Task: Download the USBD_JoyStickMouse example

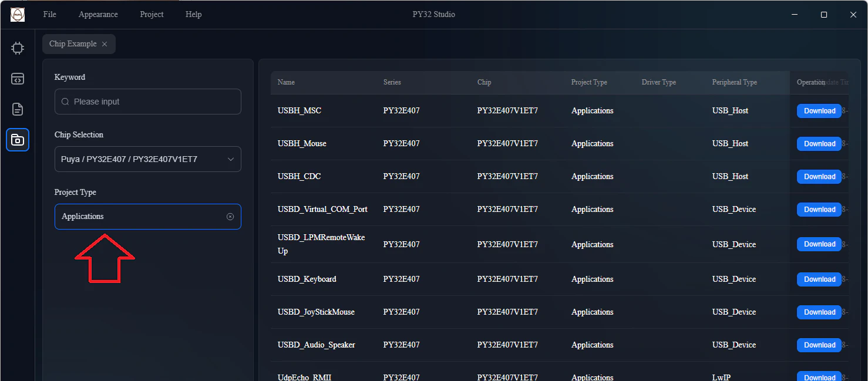Action: click(819, 312)
